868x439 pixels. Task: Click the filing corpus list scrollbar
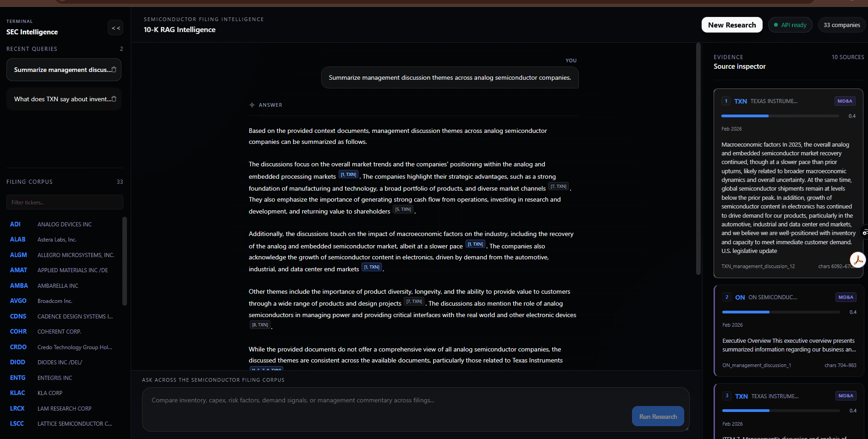[125, 261]
